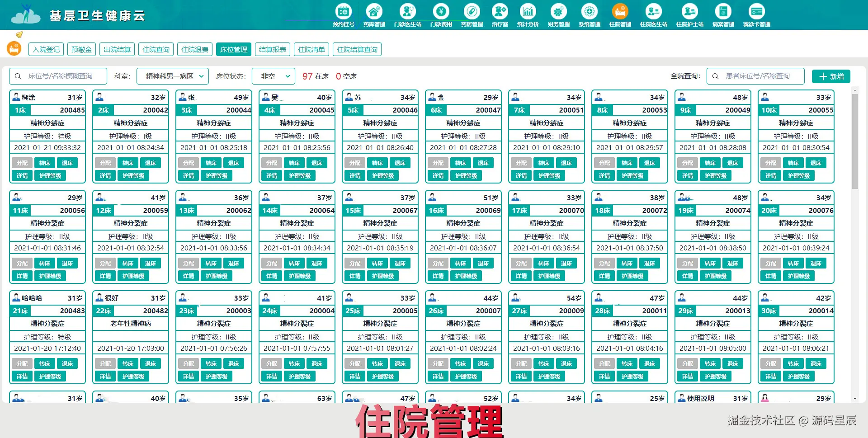This screenshot has height=438, width=868.
Task: Open the 住院清单 tab
Action: 311,49
